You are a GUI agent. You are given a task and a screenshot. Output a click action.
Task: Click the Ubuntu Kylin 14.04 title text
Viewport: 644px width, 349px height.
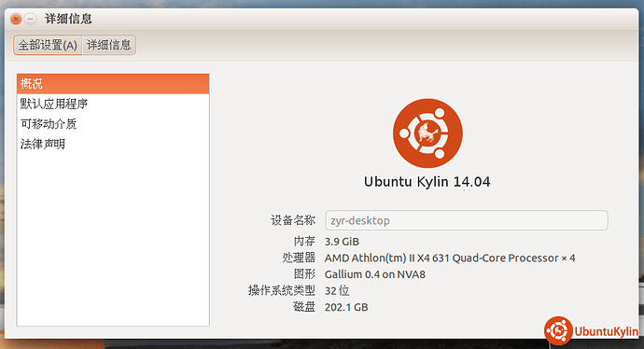coord(427,182)
